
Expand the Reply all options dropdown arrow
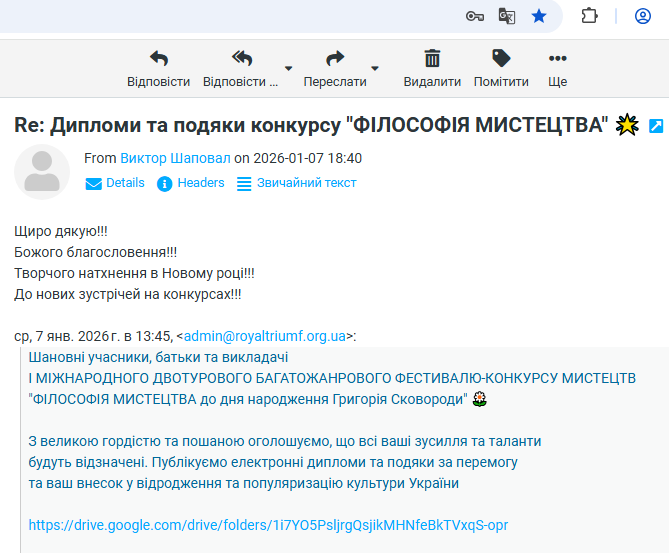coord(289,69)
